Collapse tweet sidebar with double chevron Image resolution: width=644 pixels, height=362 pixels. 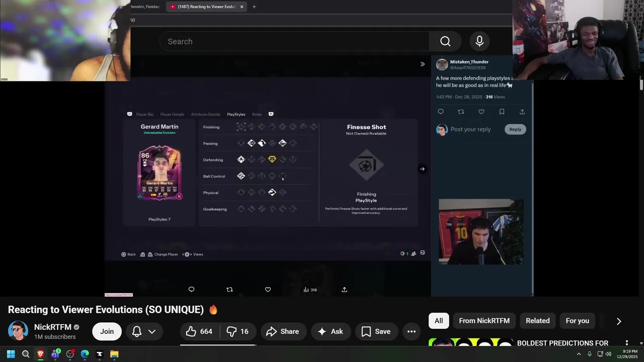click(422, 64)
